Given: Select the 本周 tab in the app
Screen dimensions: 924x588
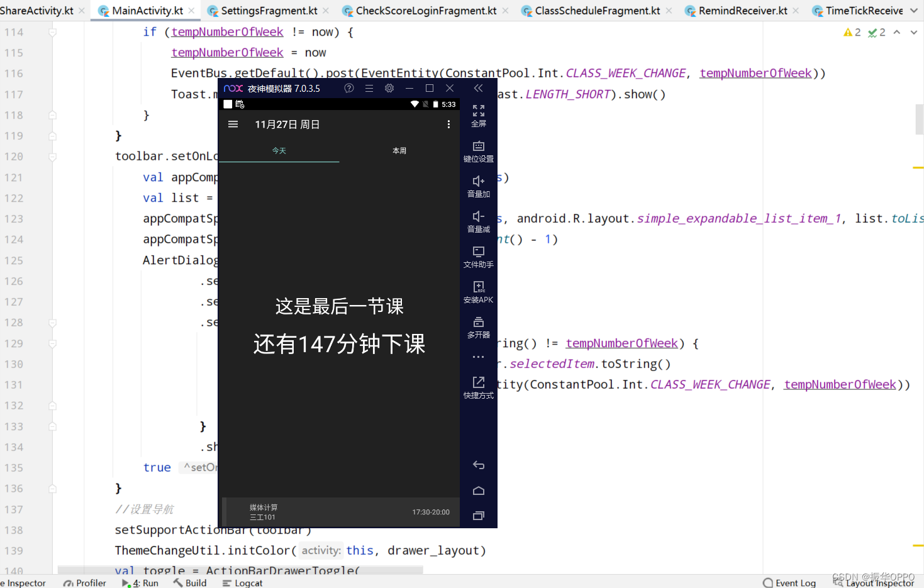Looking at the screenshot, I should (399, 151).
